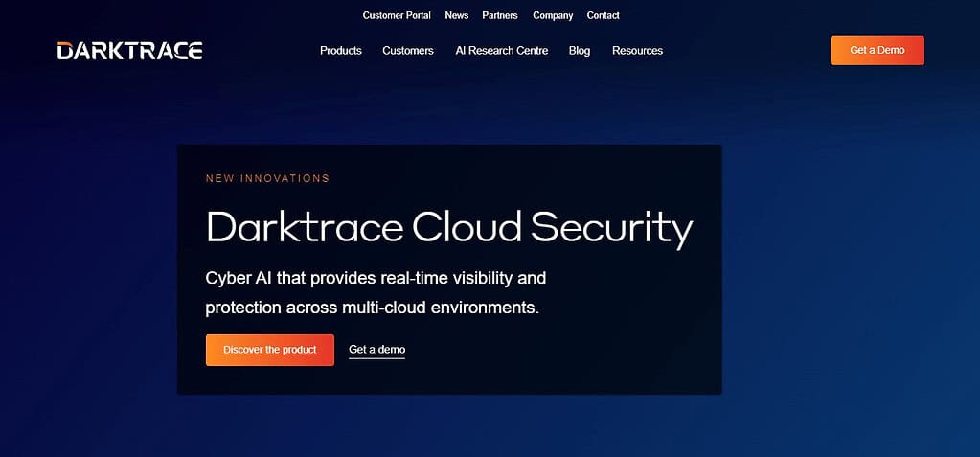Click the Discover the product button
The image size is (980, 457).
coord(269,350)
